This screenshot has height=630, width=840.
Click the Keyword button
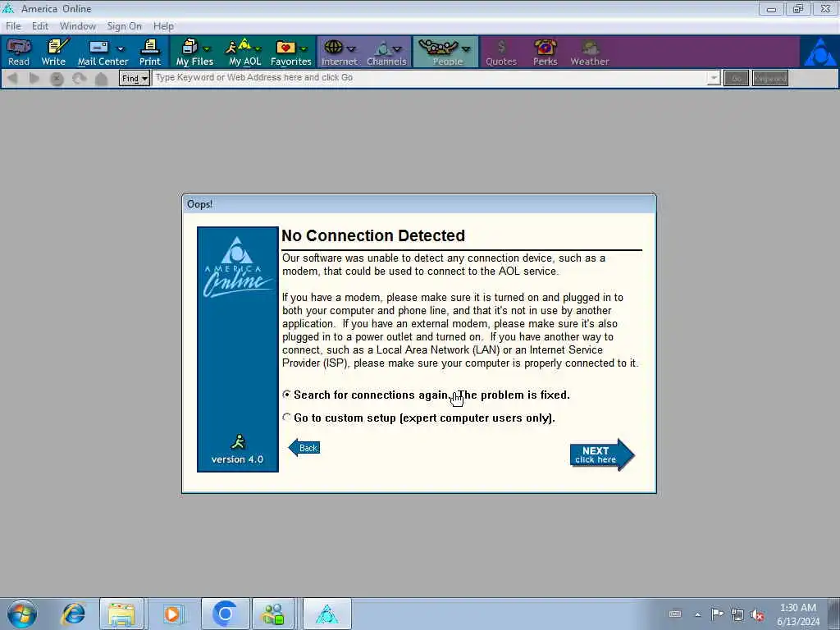pyautogui.click(x=769, y=78)
